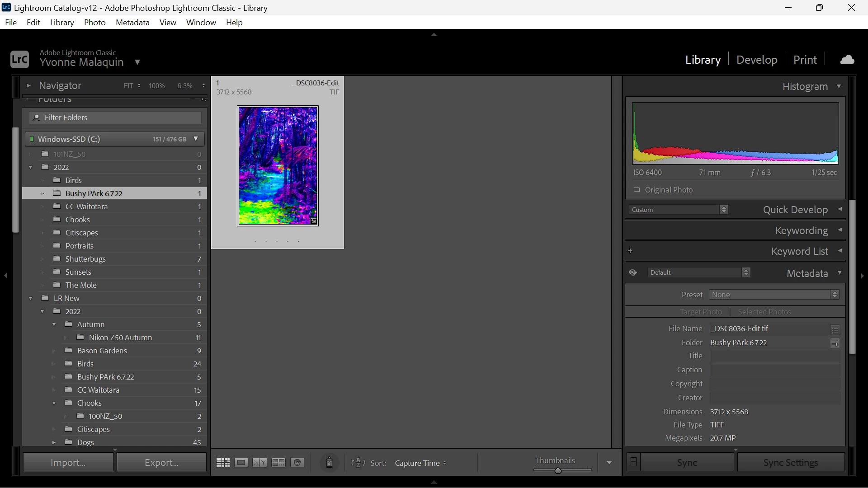The image size is (868, 488).
Task: Switch to Loupe view
Action: coord(241,463)
